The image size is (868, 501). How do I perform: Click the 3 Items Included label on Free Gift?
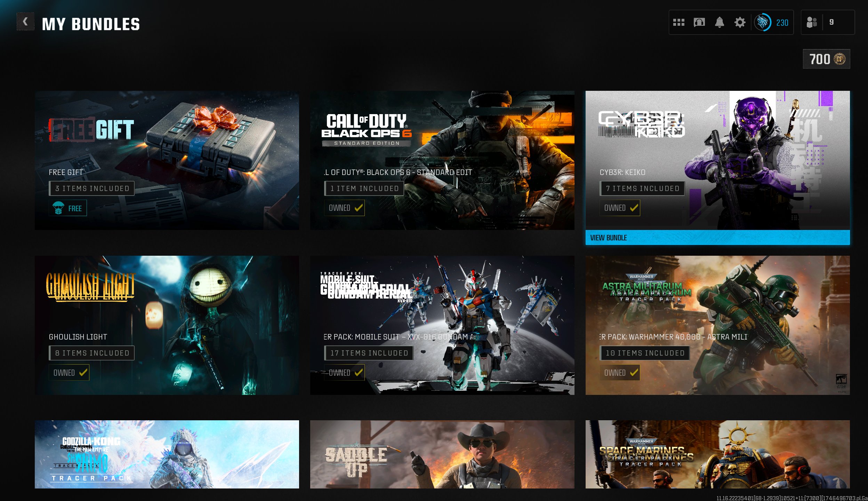click(x=92, y=189)
